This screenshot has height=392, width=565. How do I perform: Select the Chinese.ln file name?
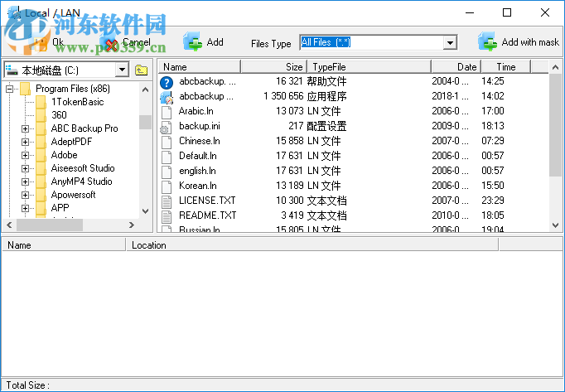click(x=200, y=141)
